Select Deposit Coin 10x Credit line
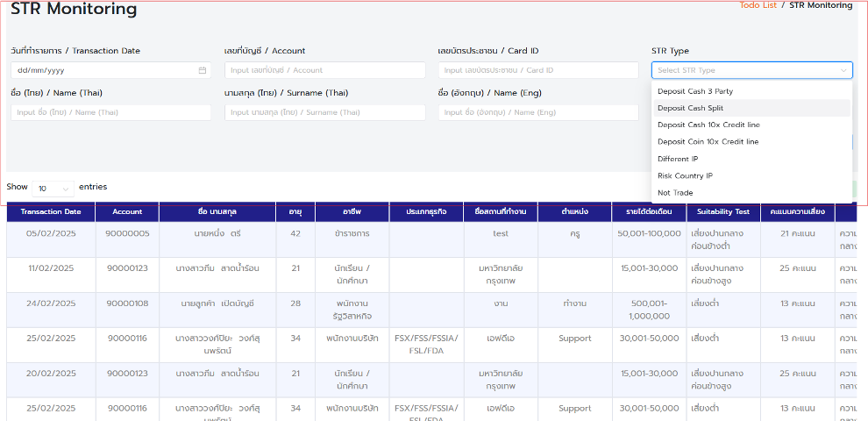 [708, 141]
